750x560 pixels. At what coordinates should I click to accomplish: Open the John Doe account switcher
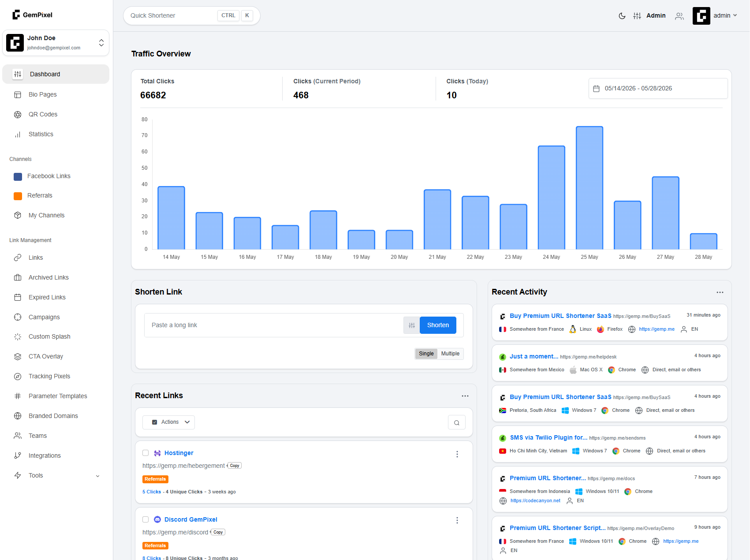click(x=56, y=43)
